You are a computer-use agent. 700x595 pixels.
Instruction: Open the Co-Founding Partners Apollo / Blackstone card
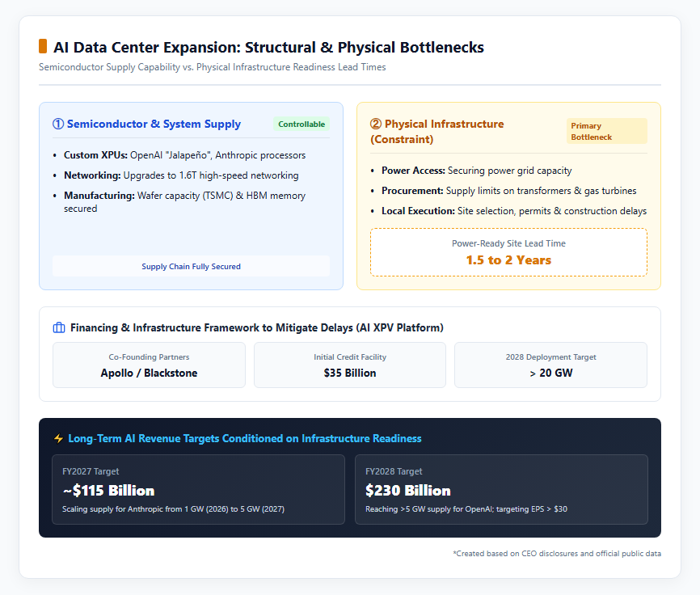click(149, 365)
